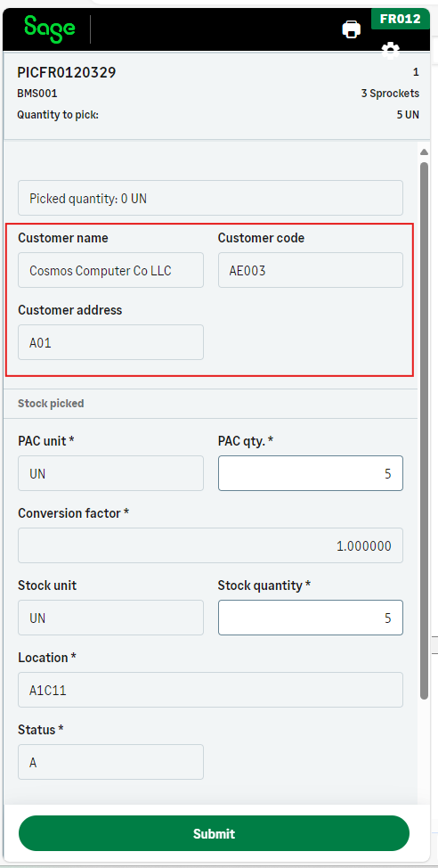Click the scrollbar up arrow
Screen dimensions: 438x868
point(424,152)
